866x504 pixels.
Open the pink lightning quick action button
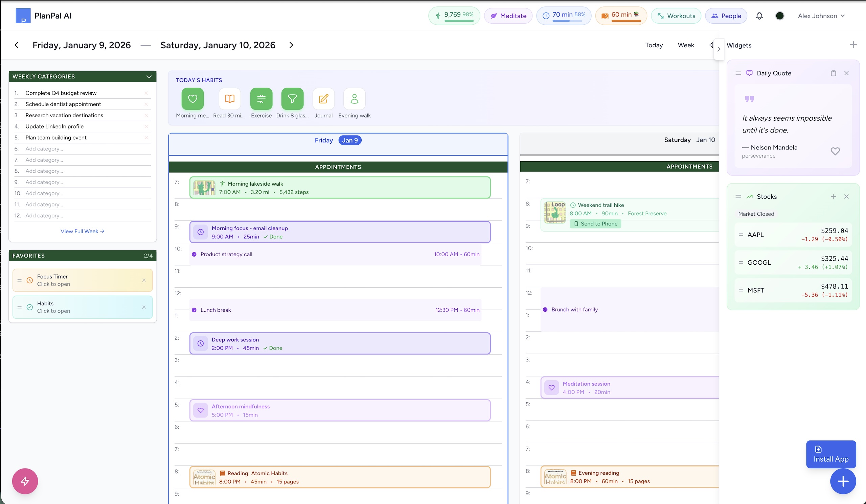point(25,481)
